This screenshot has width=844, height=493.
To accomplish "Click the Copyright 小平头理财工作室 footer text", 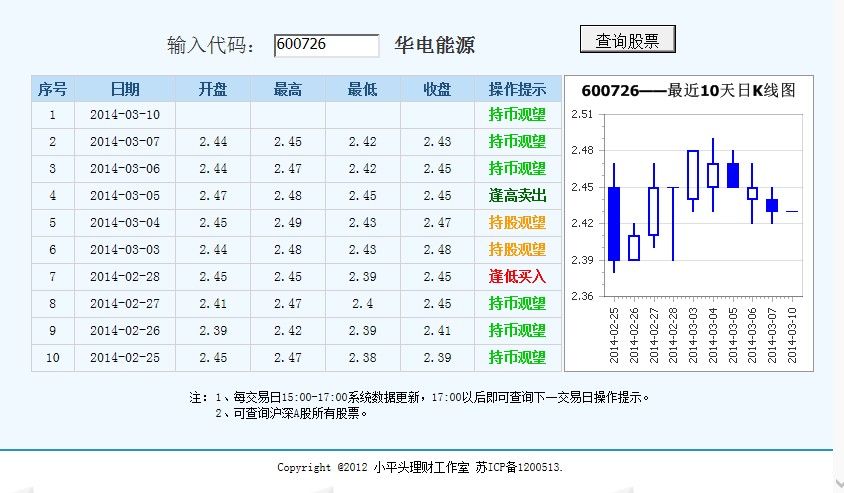I will tap(420, 467).
